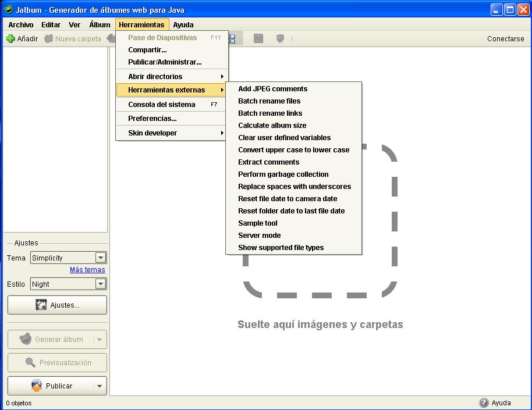Select Batch rename files
532x410 pixels.
[x=293, y=101]
